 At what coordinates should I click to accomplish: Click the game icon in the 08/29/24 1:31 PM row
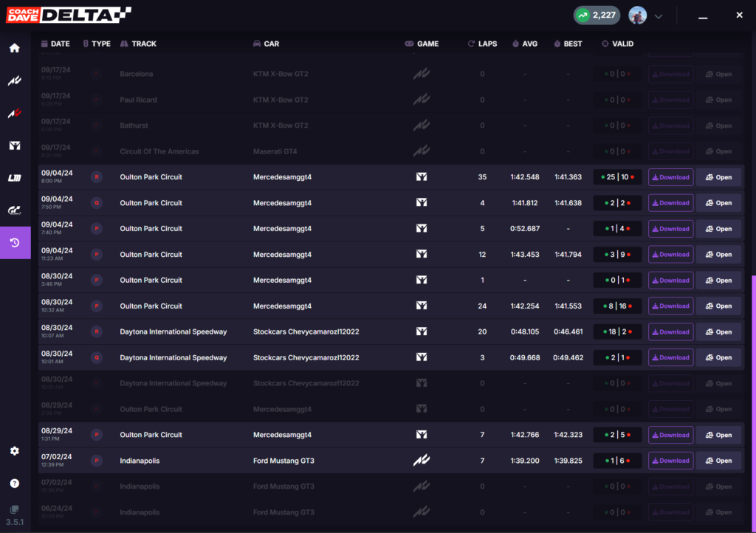[x=422, y=435]
